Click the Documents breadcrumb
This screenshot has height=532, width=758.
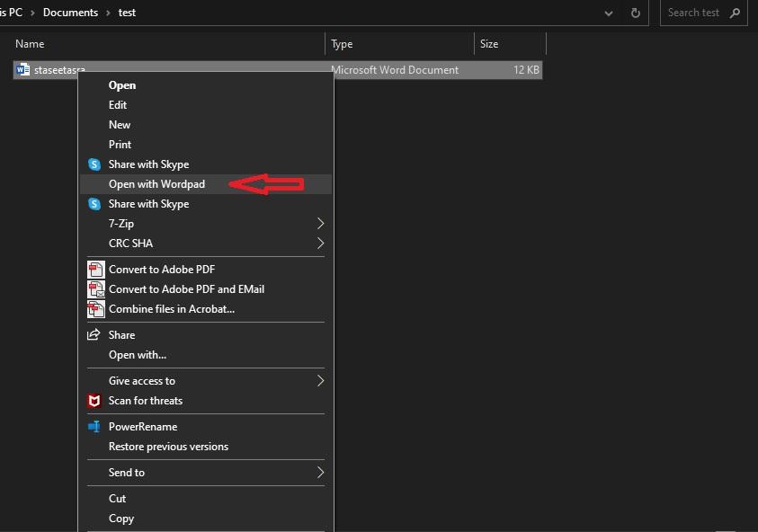(70, 13)
